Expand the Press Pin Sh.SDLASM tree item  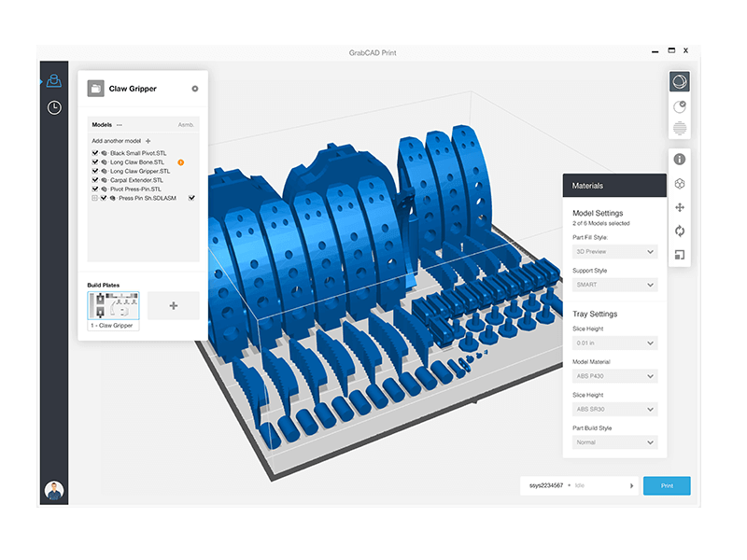coord(95,198)
